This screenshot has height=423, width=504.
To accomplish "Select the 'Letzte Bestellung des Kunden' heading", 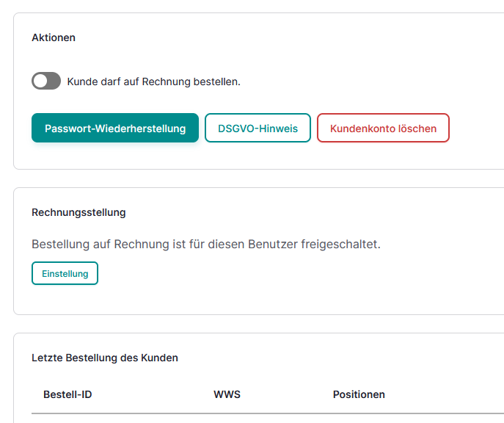I will tap(105, 358).
